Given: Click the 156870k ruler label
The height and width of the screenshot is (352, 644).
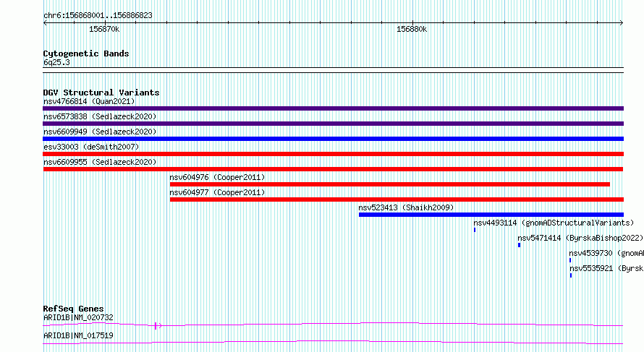Looking at the screenshot, I should [104, 29].
